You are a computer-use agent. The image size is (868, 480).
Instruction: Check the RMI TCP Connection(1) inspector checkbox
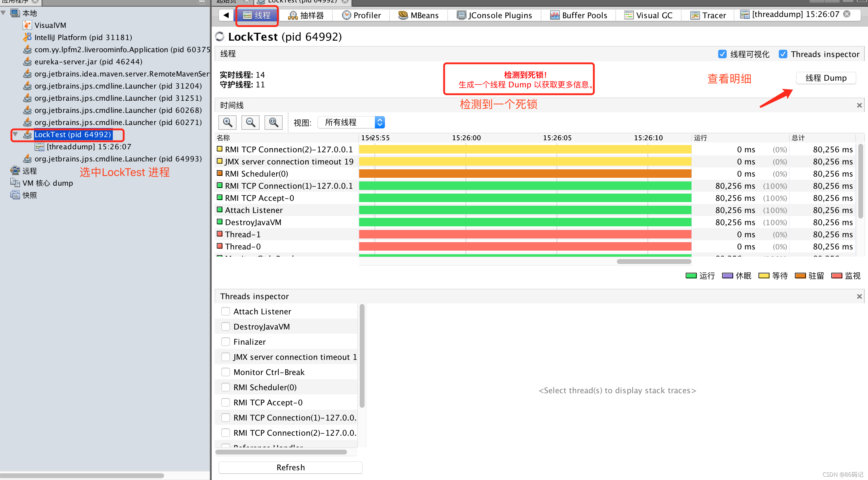click(225, 417)
